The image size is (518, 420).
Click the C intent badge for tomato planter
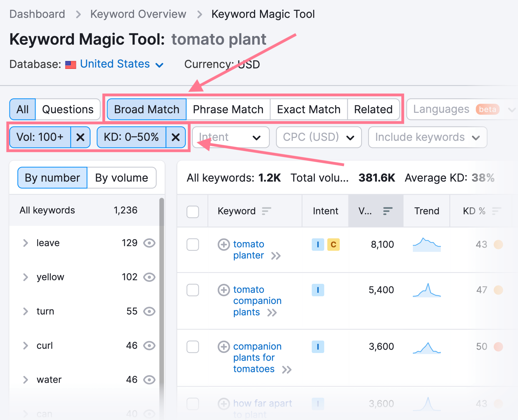(333, 244)
